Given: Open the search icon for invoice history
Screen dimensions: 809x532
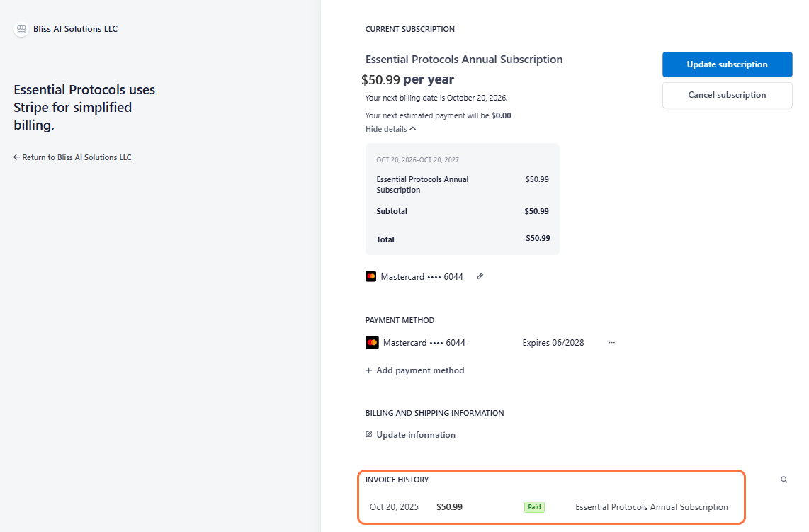Looking at the screenshot, I should pos(783,480).
